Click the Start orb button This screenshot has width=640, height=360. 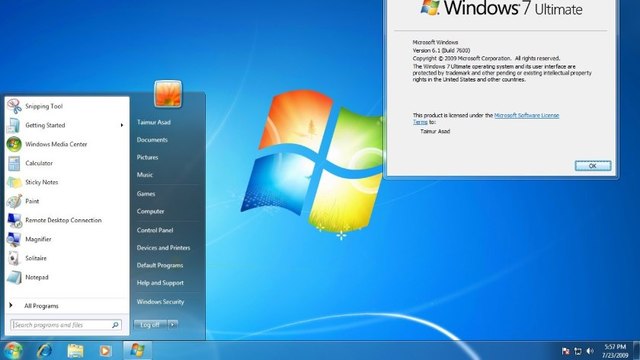(13, 351)
